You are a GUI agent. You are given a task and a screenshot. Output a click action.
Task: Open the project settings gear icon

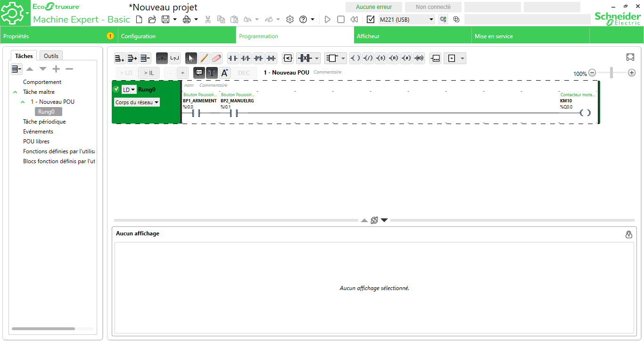(290, 19)
